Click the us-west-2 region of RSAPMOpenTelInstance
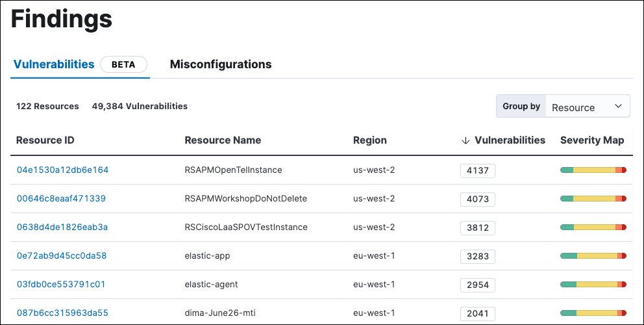 tap(374, 170)
